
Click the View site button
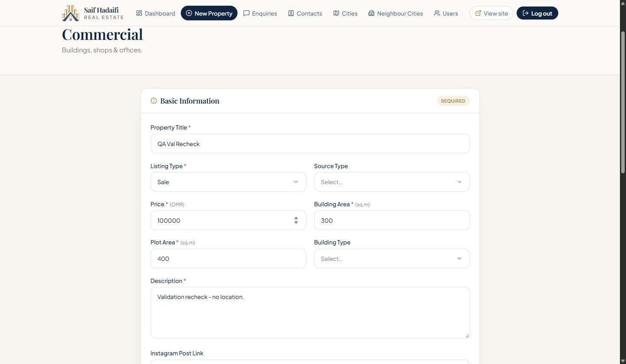point(492,13)
